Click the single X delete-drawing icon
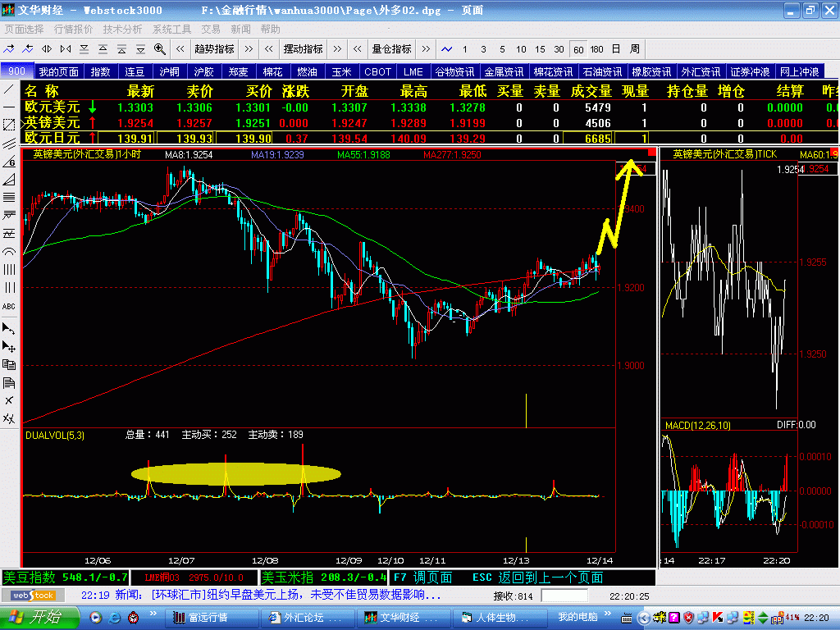This screenshot has height=630, width=840. pos(9,400)
